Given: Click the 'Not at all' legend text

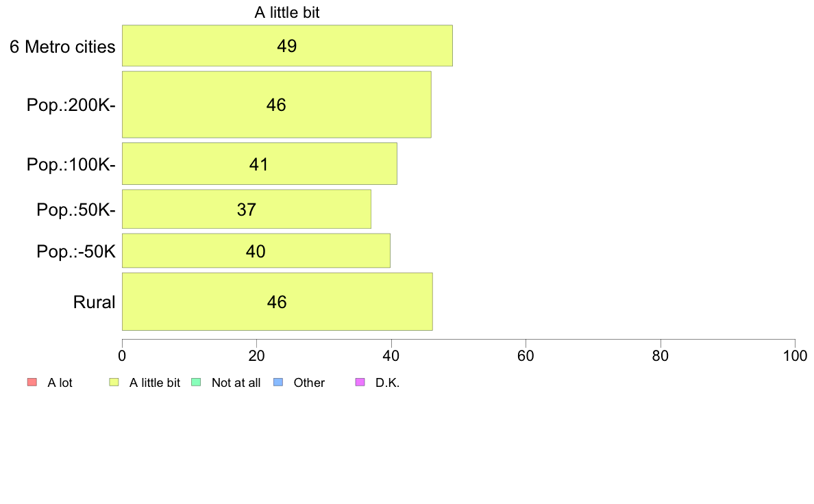Looking at the screenshot, I should (236, 383).
